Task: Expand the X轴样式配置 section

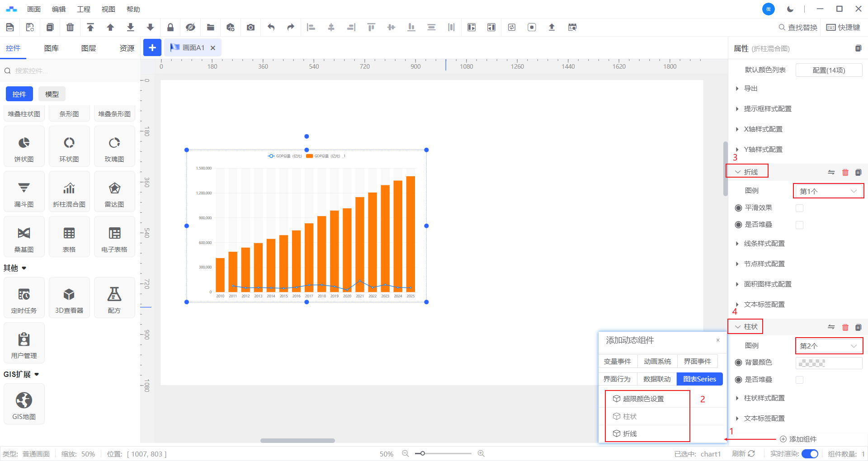Action: [763, 129]
